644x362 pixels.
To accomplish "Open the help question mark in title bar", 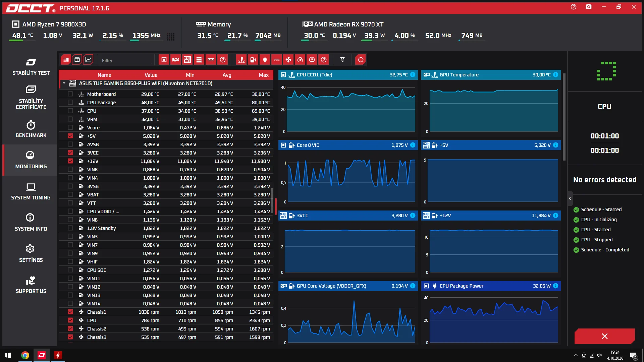I will (574, 7).
